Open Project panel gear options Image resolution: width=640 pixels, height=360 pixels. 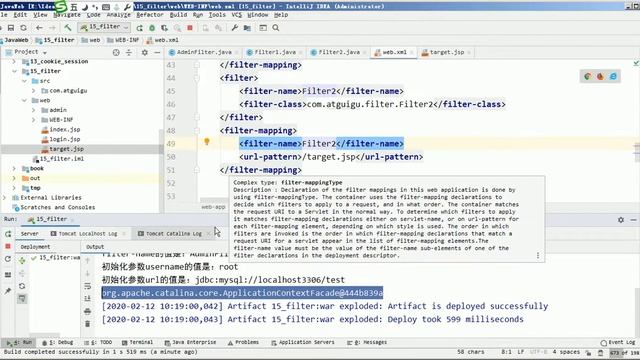[144, 52]
